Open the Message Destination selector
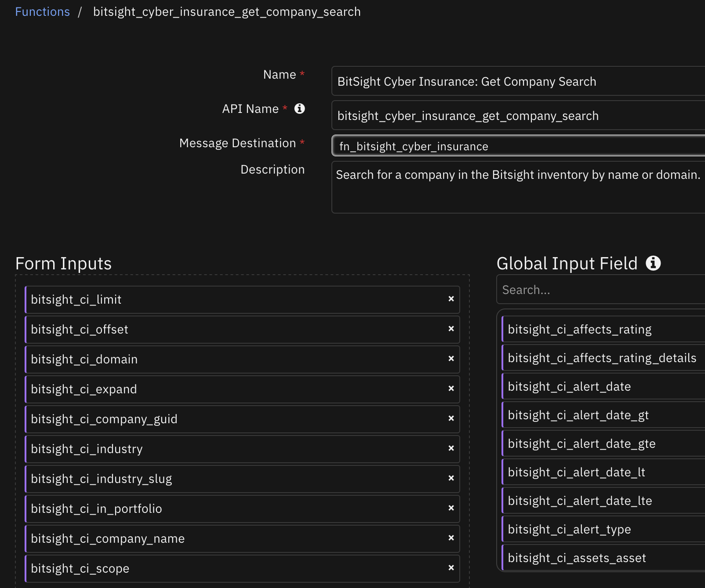 [x=518, y=146]
